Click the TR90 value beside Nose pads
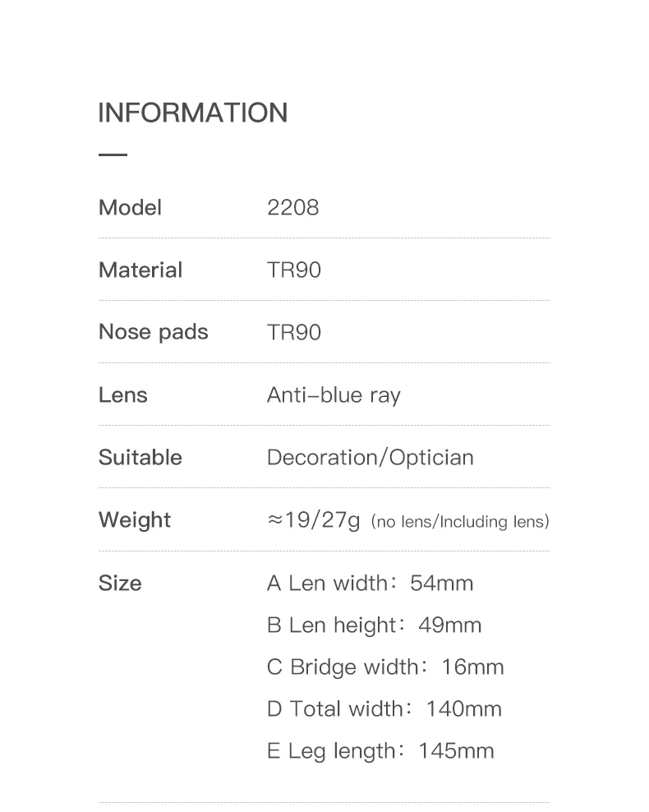The width and height of the screenshot is (649, 812). pyautogui.click(x=294, y=333)
